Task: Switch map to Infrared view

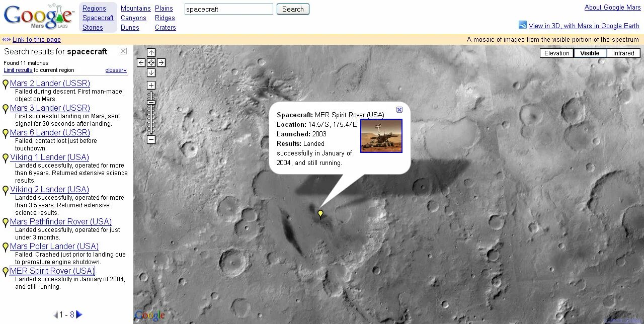Action: point(623,53)
